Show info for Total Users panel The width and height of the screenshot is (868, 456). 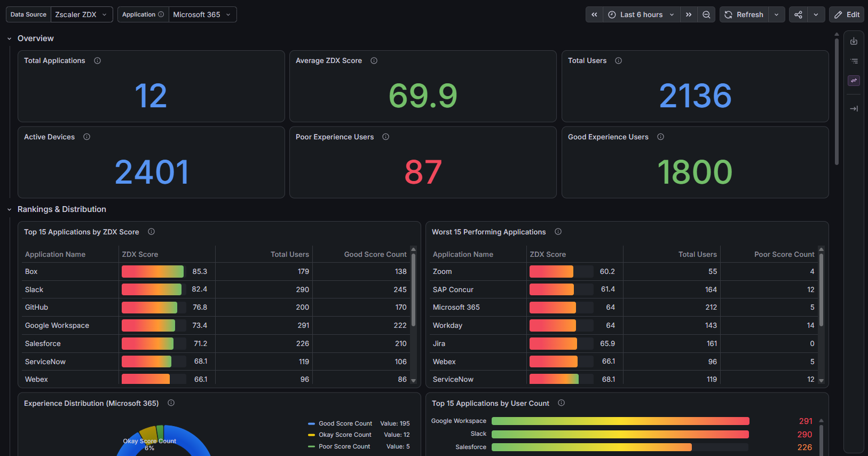point(618,60)
